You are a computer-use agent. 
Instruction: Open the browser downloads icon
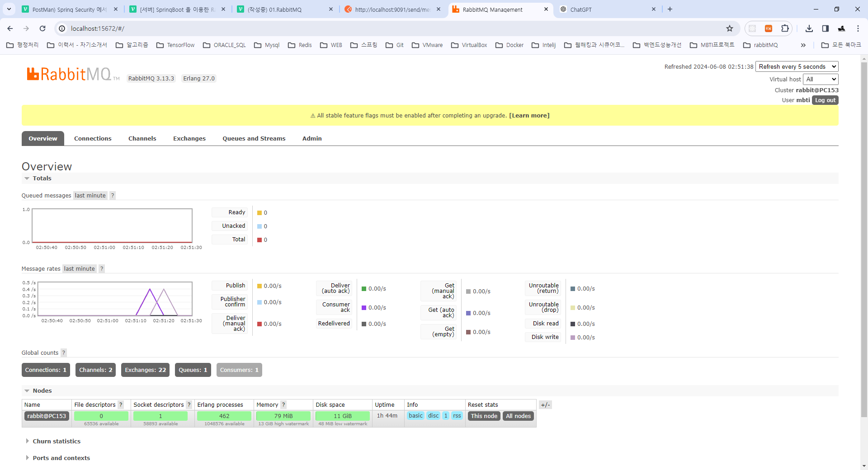click(x=809, y=28)
